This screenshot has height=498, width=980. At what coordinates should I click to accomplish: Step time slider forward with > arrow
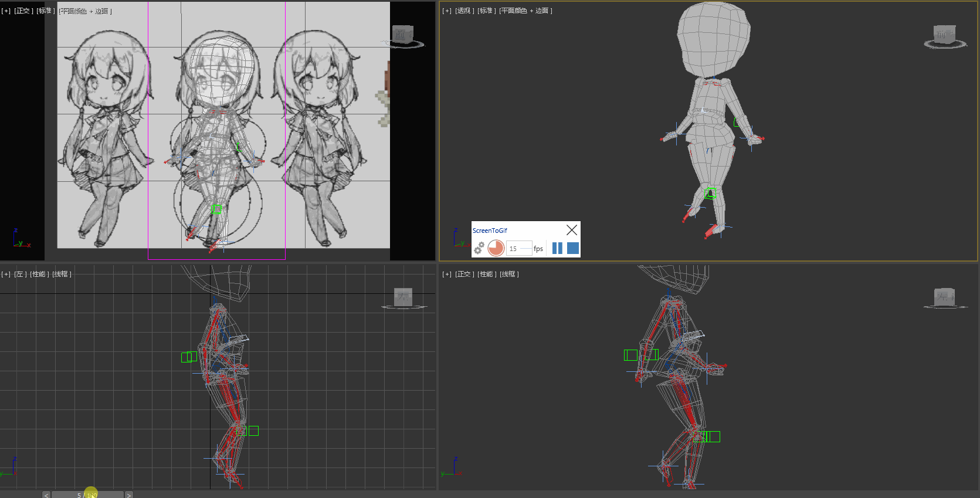pos(128,494)
